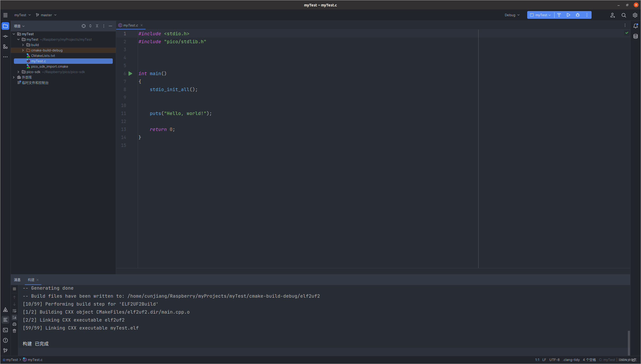Open the master branch dropdown
Image resolution: width=641 pixels, height=364 pixels.
pyautogui.click(x=46, y=15)
